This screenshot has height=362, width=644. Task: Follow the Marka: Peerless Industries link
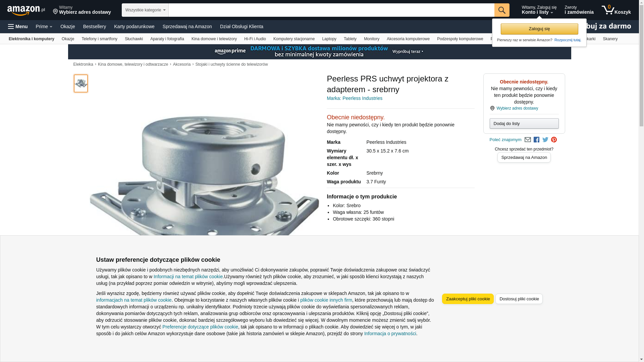355,98
